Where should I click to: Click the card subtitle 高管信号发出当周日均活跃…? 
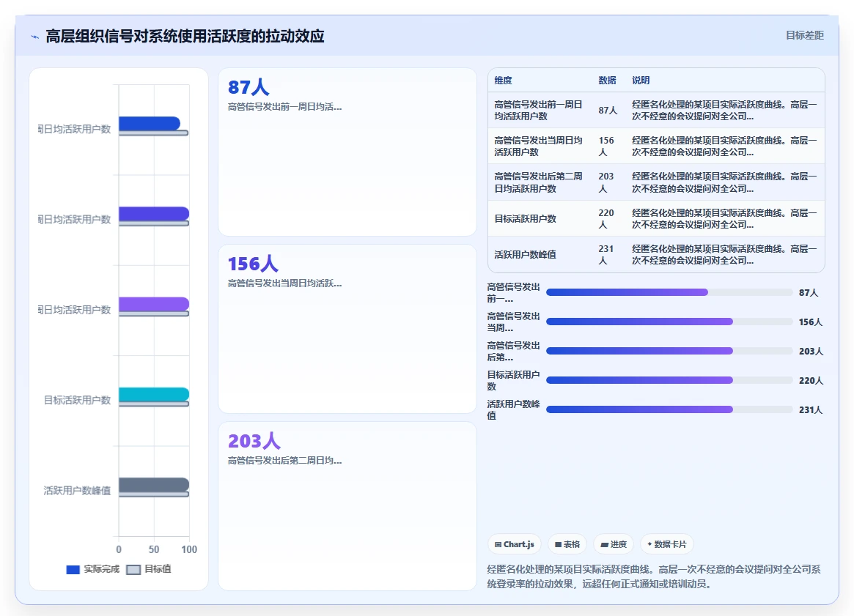tap(285, 283)
